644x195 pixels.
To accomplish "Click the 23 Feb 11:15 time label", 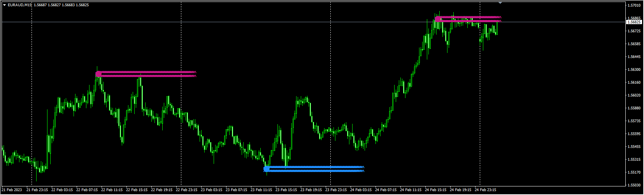I will (x=261, y=190).
